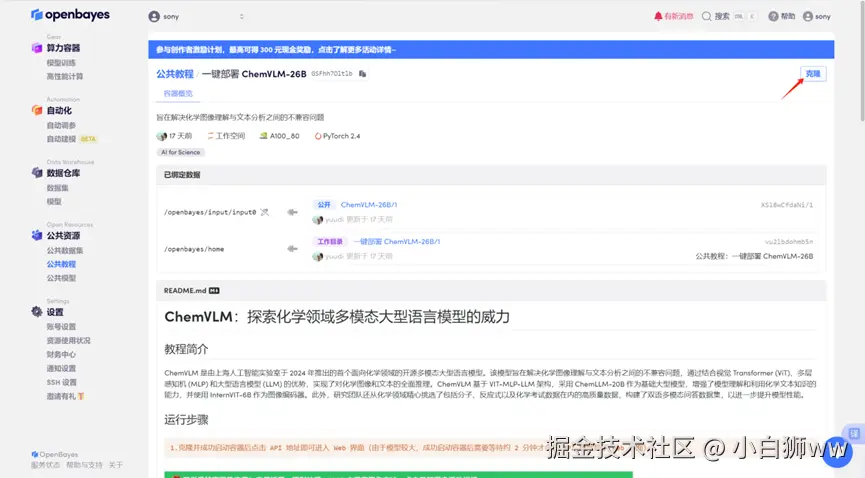Click the 克隆 clone button
The width and height of the screenshot is (865, 478).
[813, 73]
